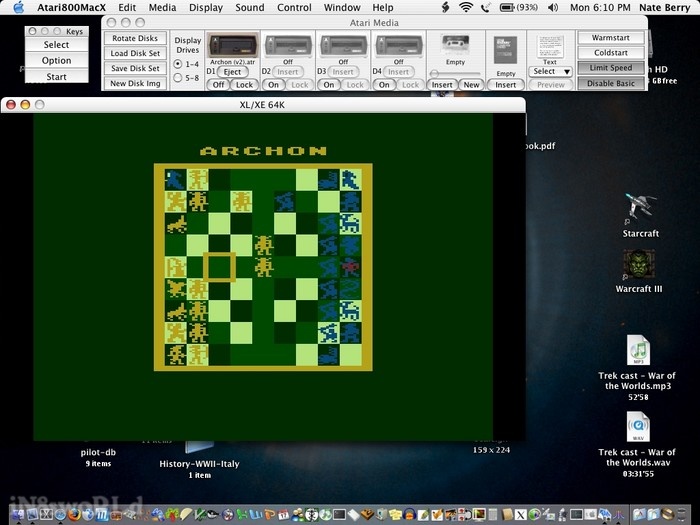Screen dimensions: 700x525
Task: Open the Sound menu
Action: coord(250,7)
